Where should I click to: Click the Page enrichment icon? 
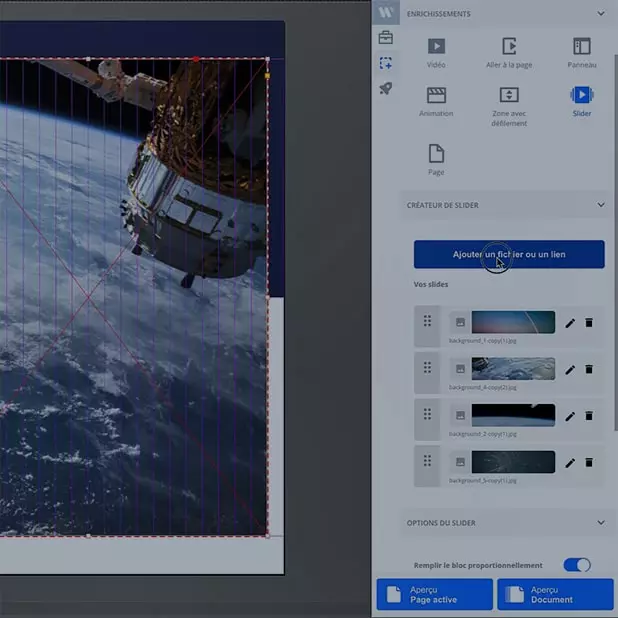436,154
